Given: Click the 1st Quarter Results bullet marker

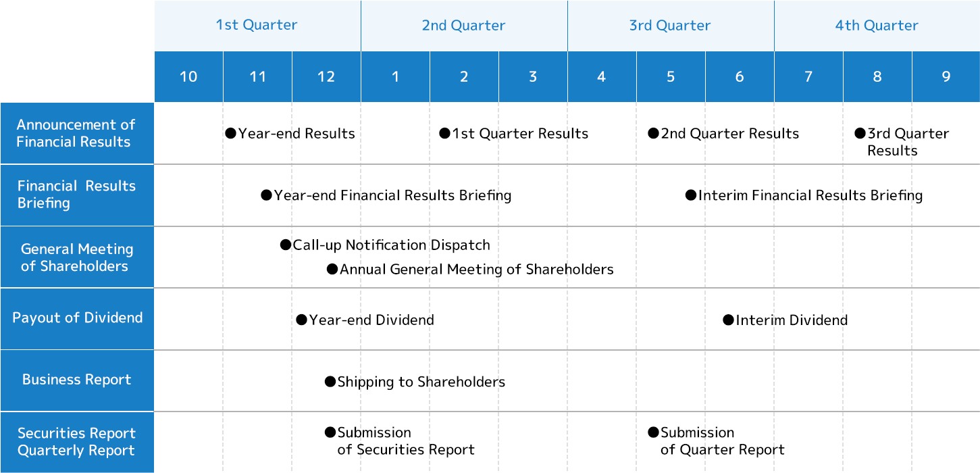Looking at the screenshot, I should [x=444, y=133].
